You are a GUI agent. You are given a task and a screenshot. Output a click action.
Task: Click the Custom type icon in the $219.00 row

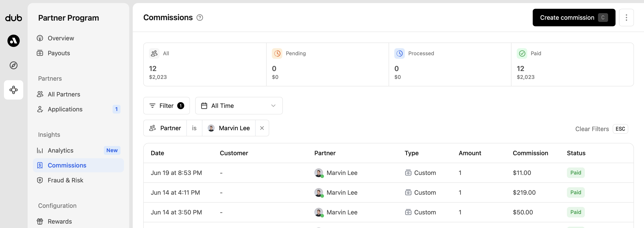pos(408,192)
